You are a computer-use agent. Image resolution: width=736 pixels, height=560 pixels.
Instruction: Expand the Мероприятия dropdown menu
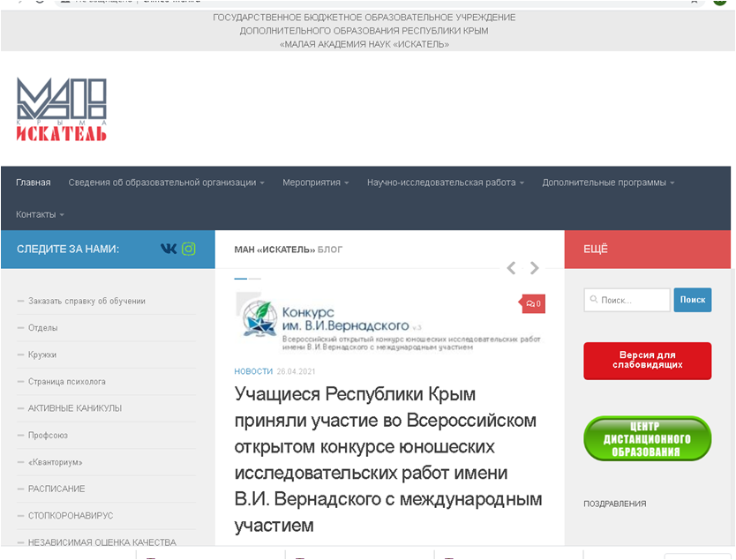315,183
